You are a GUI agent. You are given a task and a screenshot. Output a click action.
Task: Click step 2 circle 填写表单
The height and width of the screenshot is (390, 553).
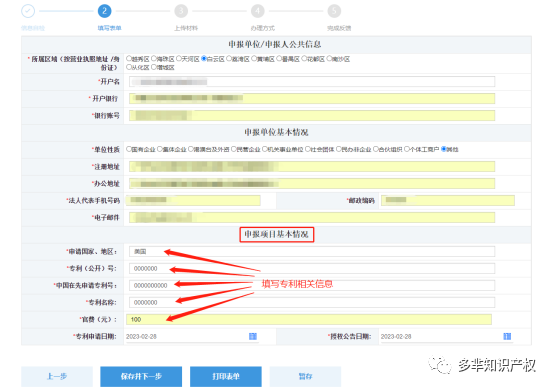click(x=104, y=11)
